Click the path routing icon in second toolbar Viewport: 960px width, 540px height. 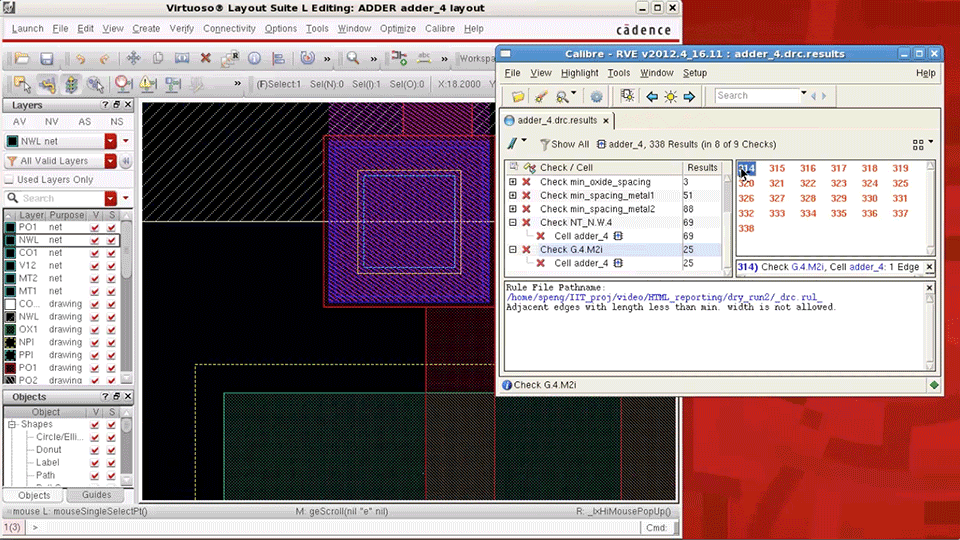click(47, 84)
